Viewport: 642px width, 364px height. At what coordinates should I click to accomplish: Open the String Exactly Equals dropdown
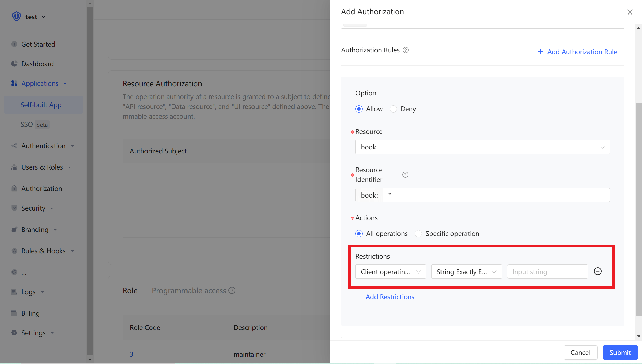(x=466, y=272)
